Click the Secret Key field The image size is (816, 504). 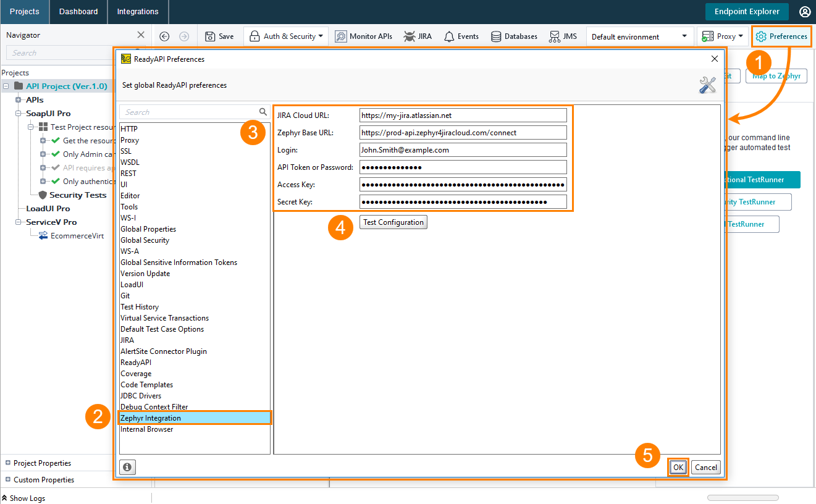click(x=463, y=201)
